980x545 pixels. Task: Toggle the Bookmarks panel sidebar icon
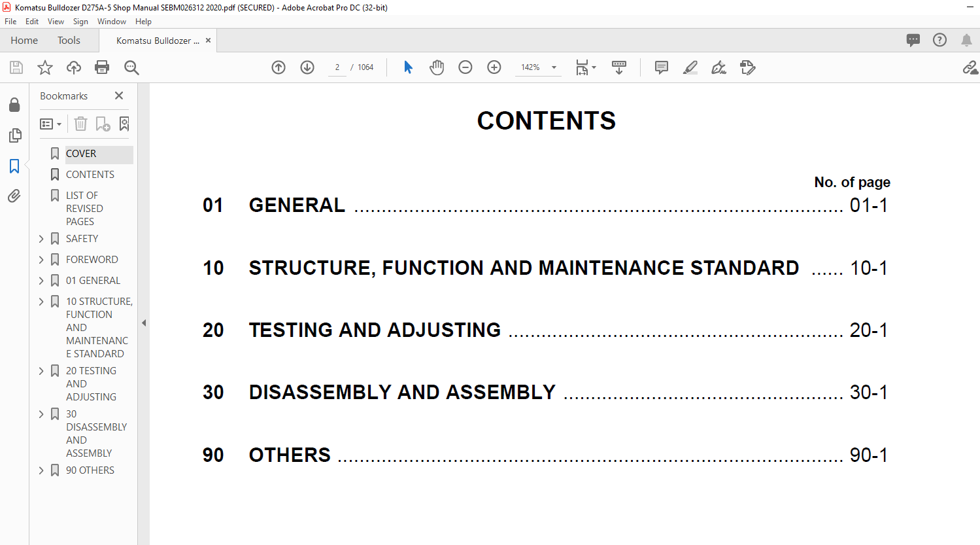(x=14, y=166)
